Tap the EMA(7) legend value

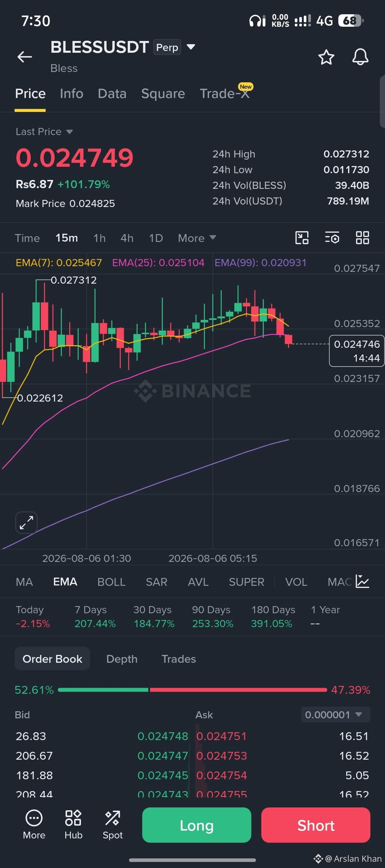click(x=59, y=263)
